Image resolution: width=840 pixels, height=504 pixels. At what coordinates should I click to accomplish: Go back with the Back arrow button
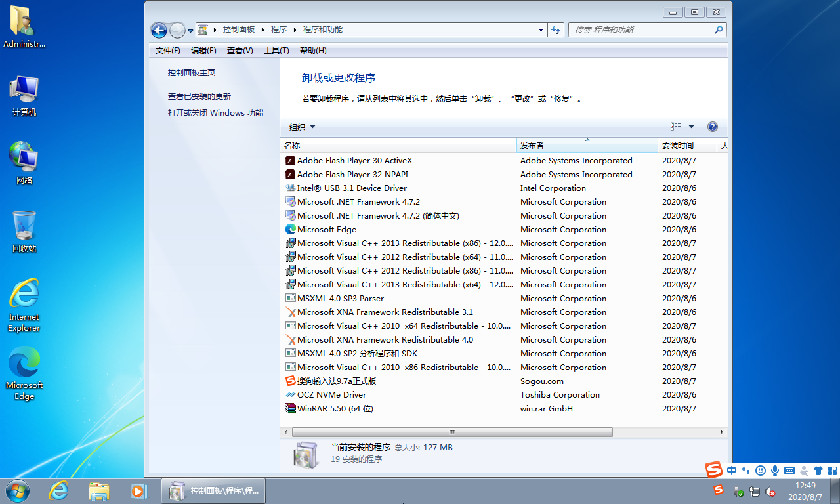159,30
